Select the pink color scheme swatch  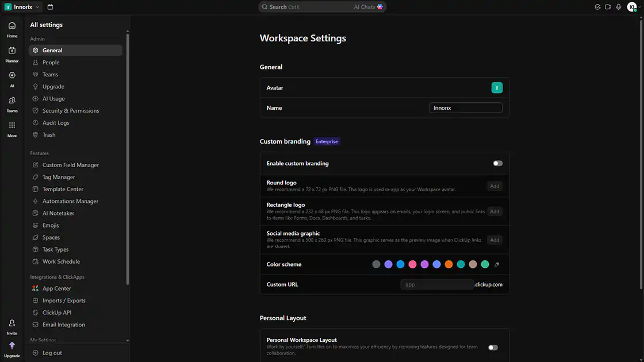click(412, 265)
